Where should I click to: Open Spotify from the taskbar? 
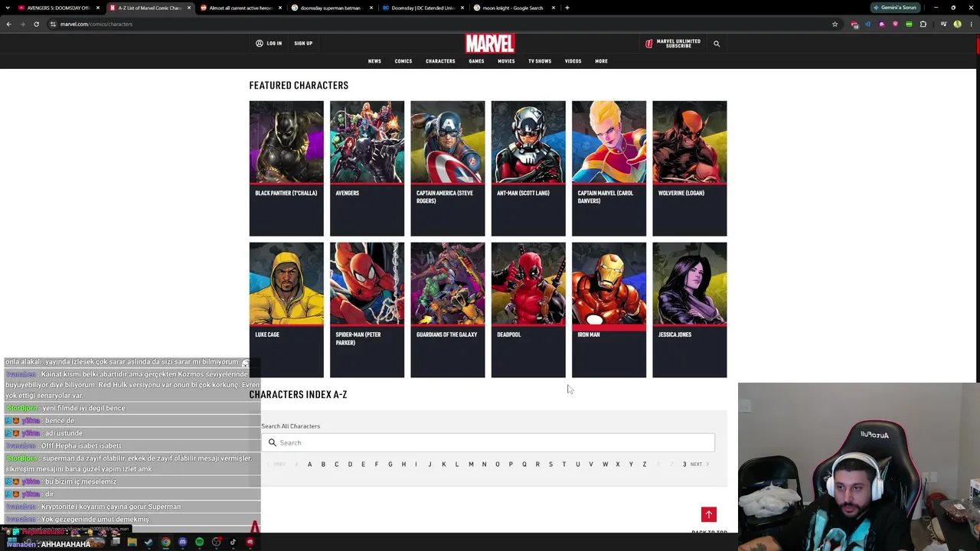point(199,543)
